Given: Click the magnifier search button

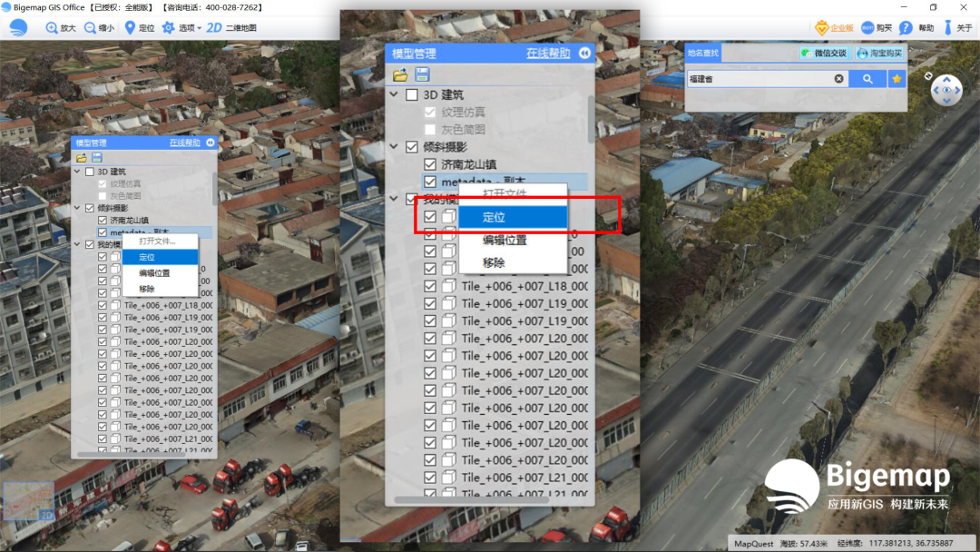Looking at the screenshot, I should click(867, 79).
